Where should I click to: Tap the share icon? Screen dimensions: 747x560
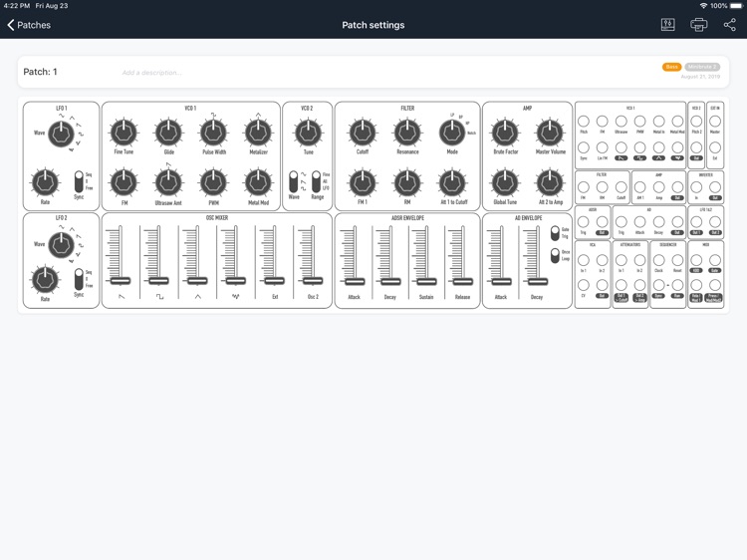click(729, 25)
